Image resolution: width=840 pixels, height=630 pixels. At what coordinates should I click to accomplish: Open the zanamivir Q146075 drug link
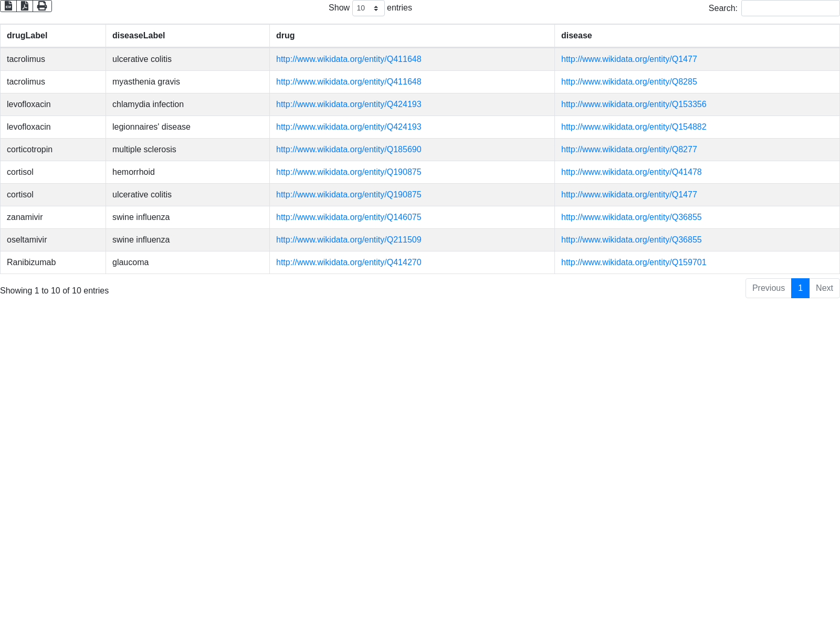pyautogui.click(x=349, y=217)
